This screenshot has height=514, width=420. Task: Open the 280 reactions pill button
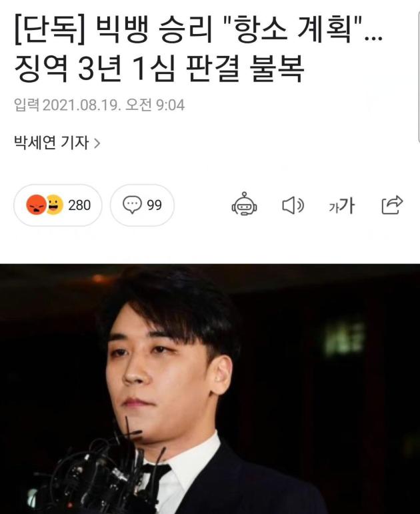pyautogui.click(x=58, y=205)
